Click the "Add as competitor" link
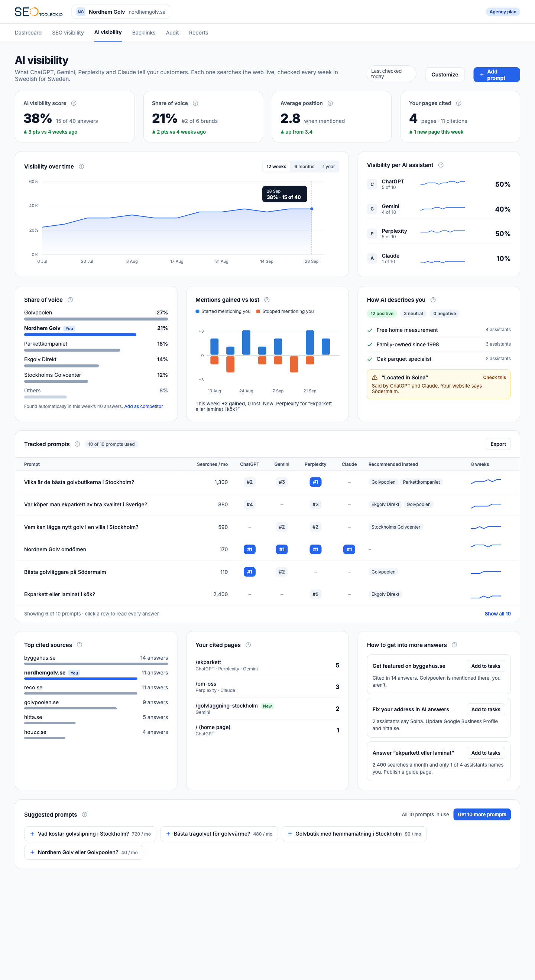The width and height of the screenshot is (535, 980). coord(143,406)
